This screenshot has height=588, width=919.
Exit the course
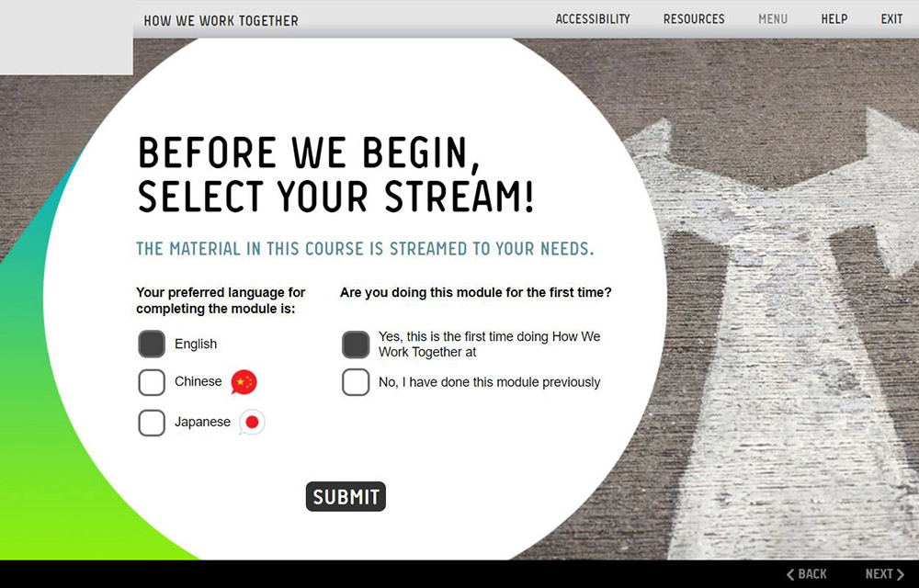tap(891, 19)
